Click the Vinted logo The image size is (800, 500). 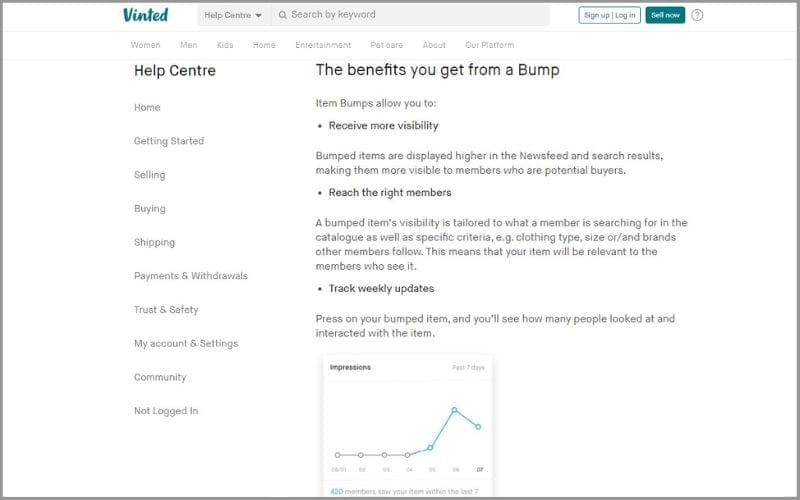[145, 15]
